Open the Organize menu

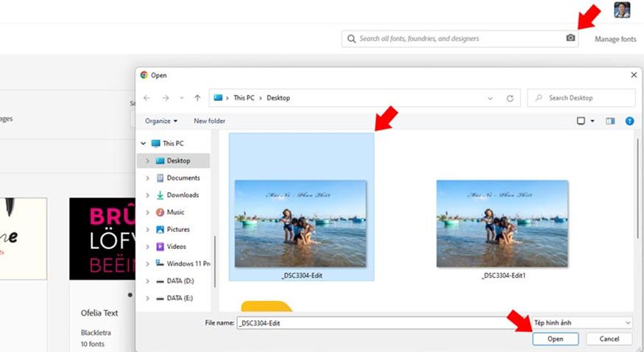tap(161, 121)
